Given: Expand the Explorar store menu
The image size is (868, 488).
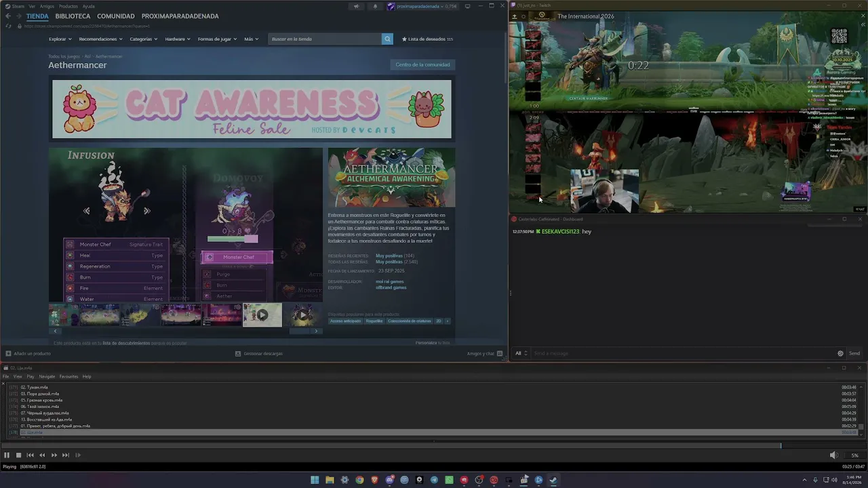Looking at the screenshot, I should click(x=60, y=39).
